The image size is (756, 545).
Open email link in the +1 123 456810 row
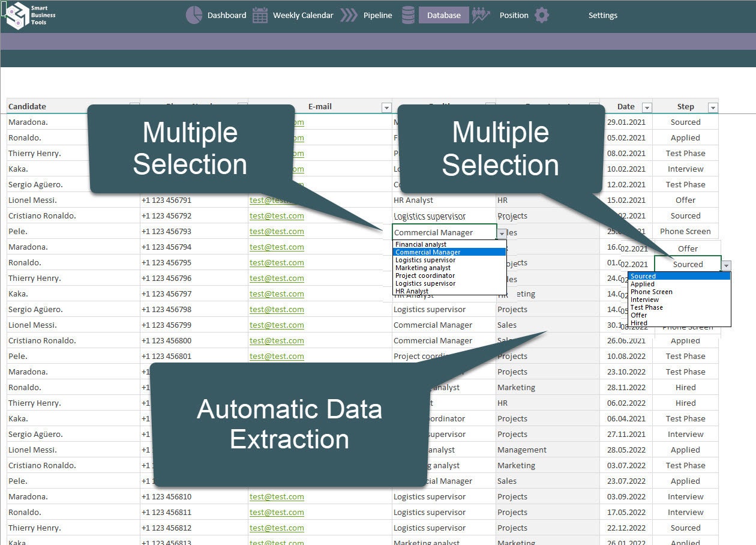coord(277,497)
